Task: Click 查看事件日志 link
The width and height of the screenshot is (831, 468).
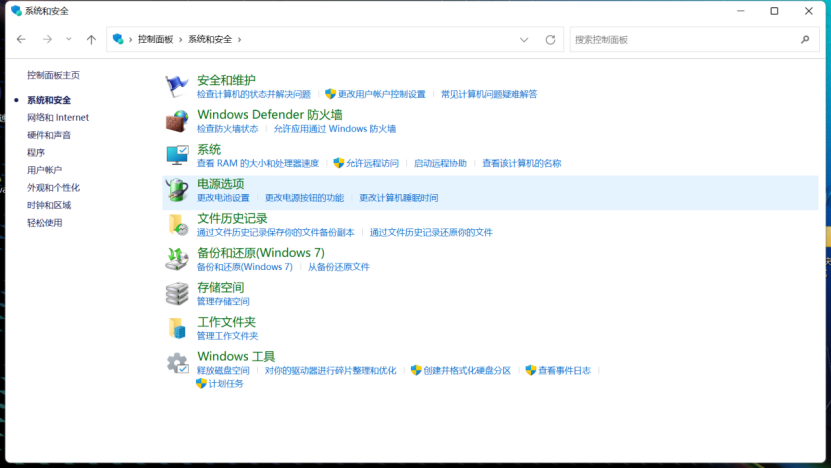Action: (x=564, y=370)
